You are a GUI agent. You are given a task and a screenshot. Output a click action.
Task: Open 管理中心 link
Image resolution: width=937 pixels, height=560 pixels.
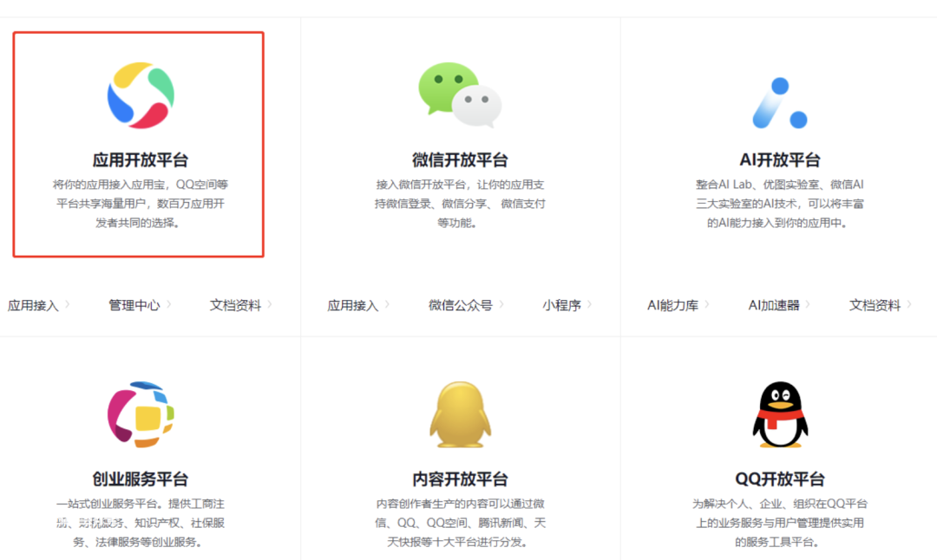(134, 306)
